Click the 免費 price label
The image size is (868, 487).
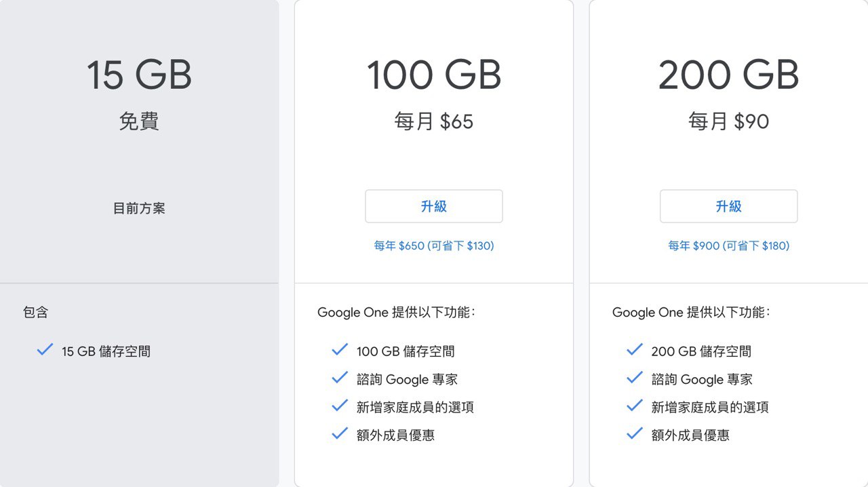[139, 121]
